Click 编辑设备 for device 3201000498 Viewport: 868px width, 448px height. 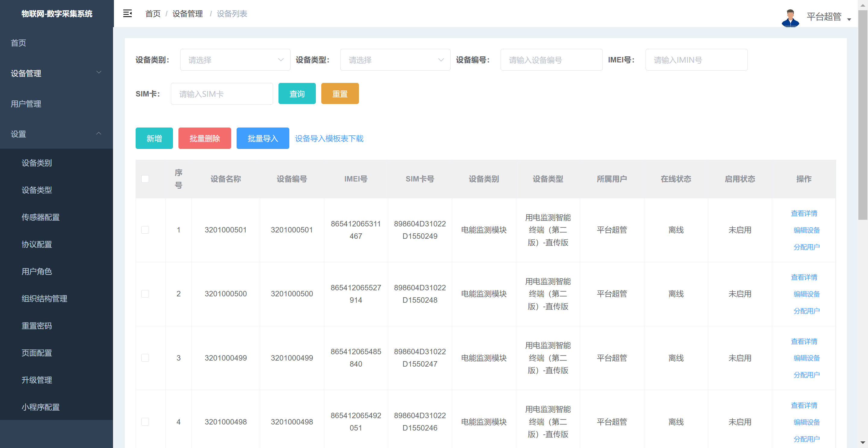point(806,422)
